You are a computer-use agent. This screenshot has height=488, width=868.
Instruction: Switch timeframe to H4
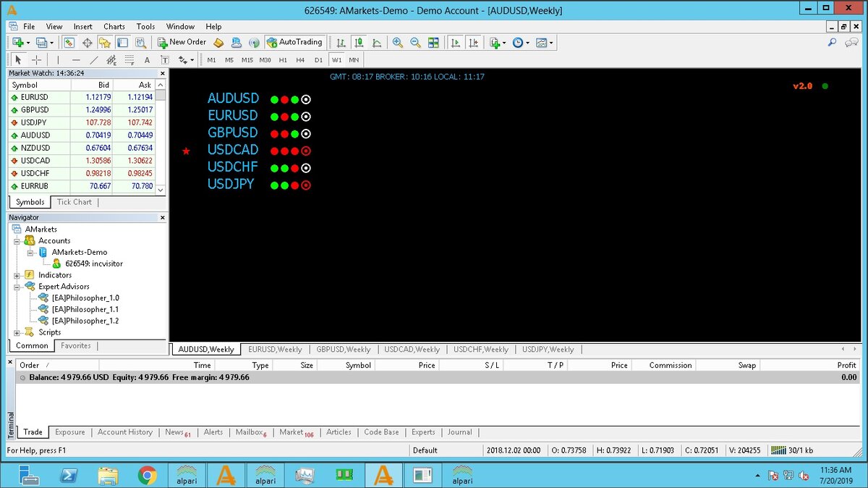click(300, 60)
